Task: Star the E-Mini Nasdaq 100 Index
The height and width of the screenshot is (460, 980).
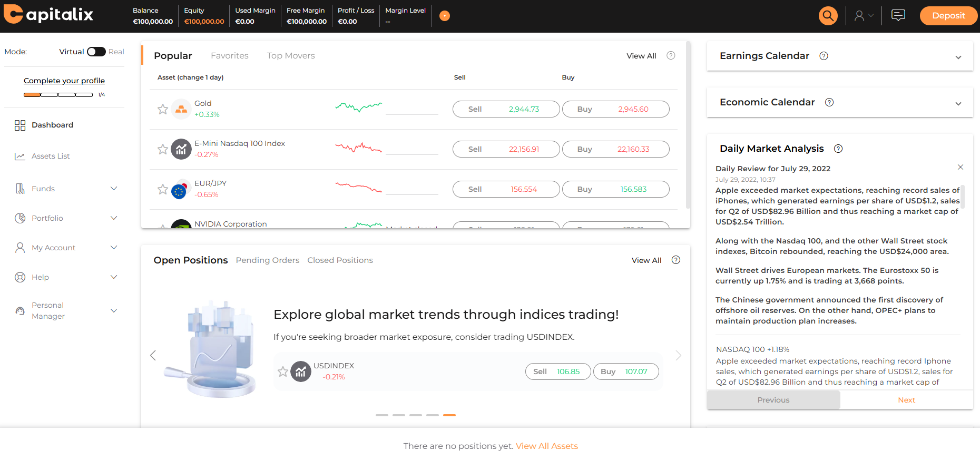Action: point(163,149)
